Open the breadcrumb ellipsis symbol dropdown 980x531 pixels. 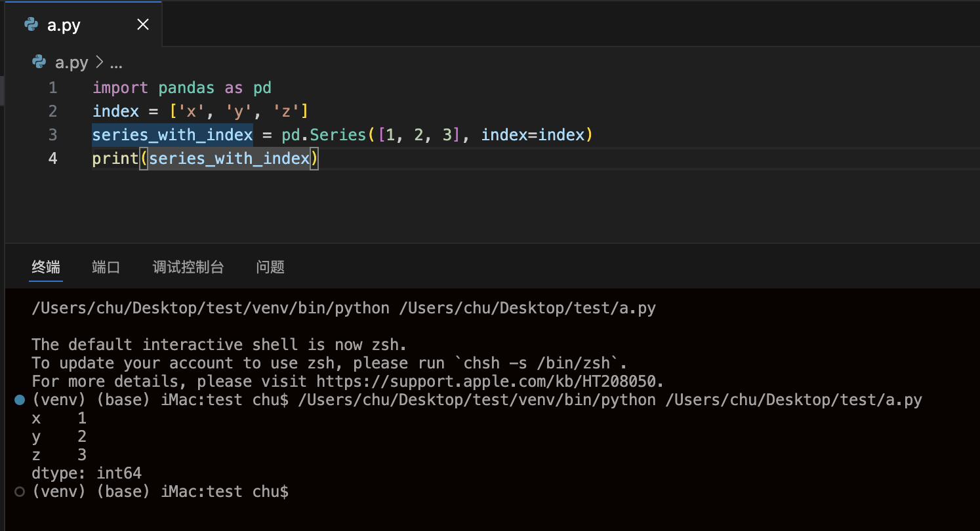(x=116, y=63)
